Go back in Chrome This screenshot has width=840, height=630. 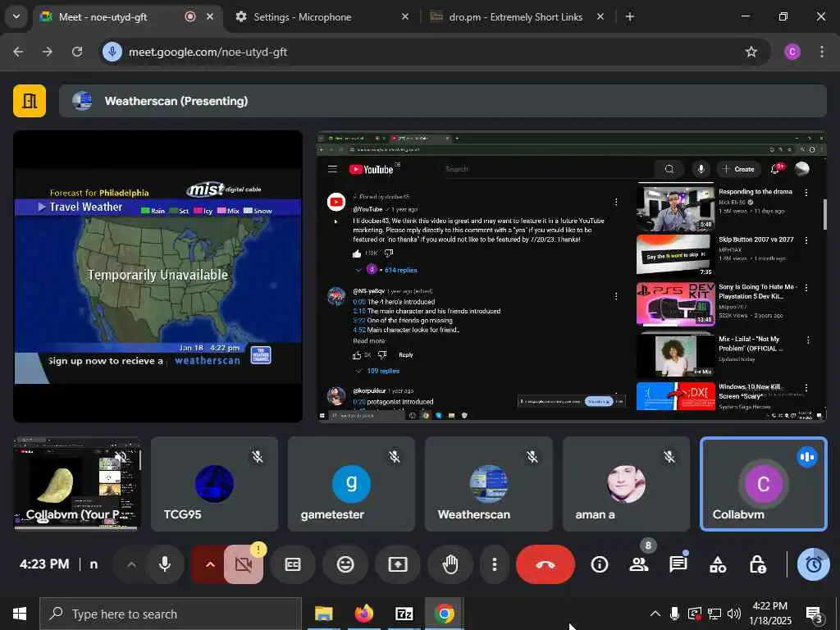point(18,52)
